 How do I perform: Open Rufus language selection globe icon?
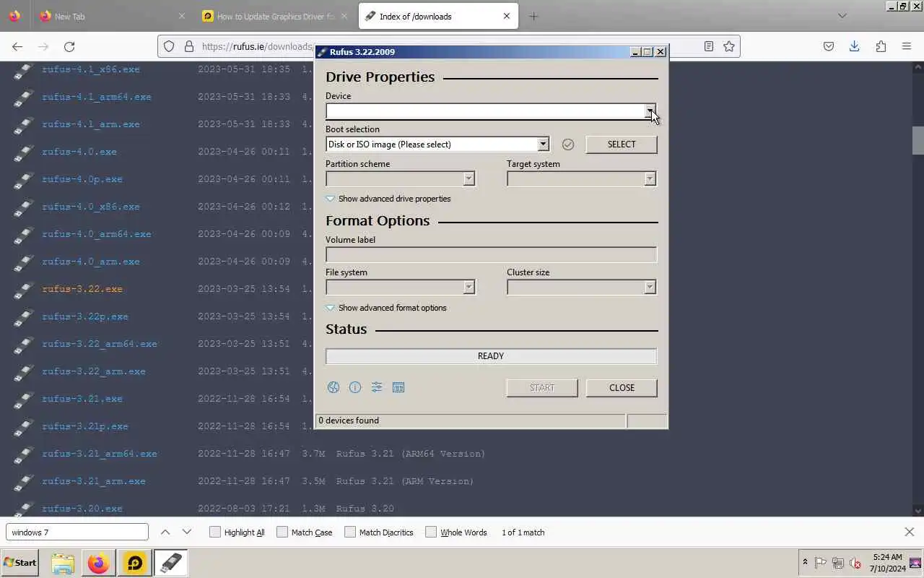pyautogui.click(x=333, y=387)
